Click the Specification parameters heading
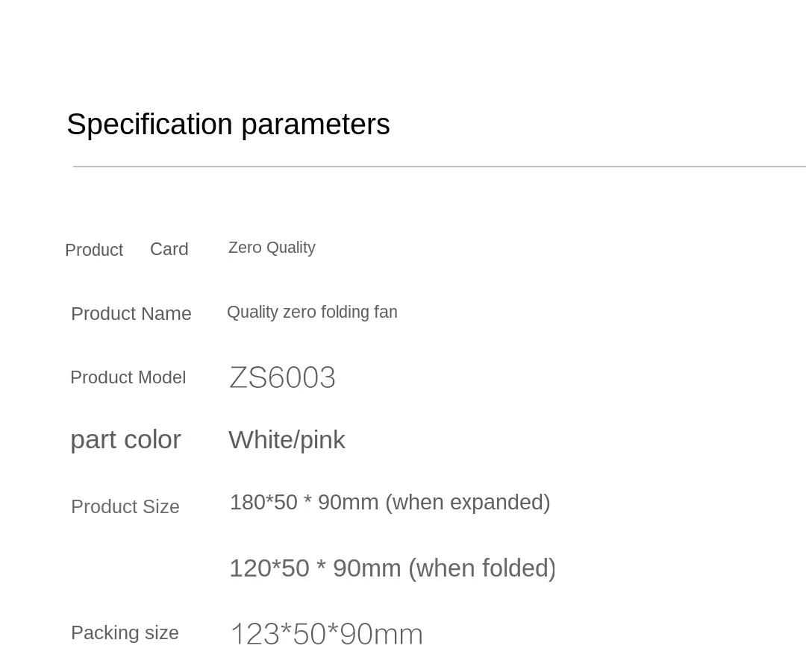806x672 pixels. [x=228, y=125]
